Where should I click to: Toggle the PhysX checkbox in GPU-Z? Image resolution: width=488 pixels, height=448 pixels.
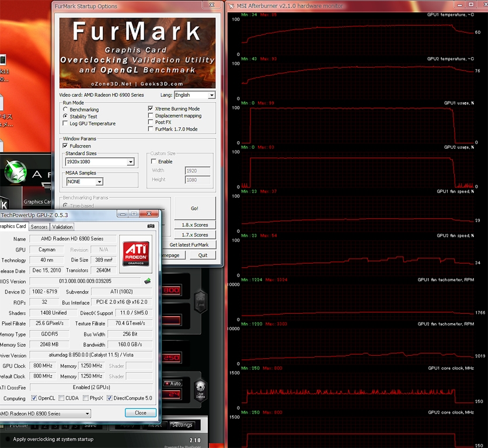coord(86,398)
